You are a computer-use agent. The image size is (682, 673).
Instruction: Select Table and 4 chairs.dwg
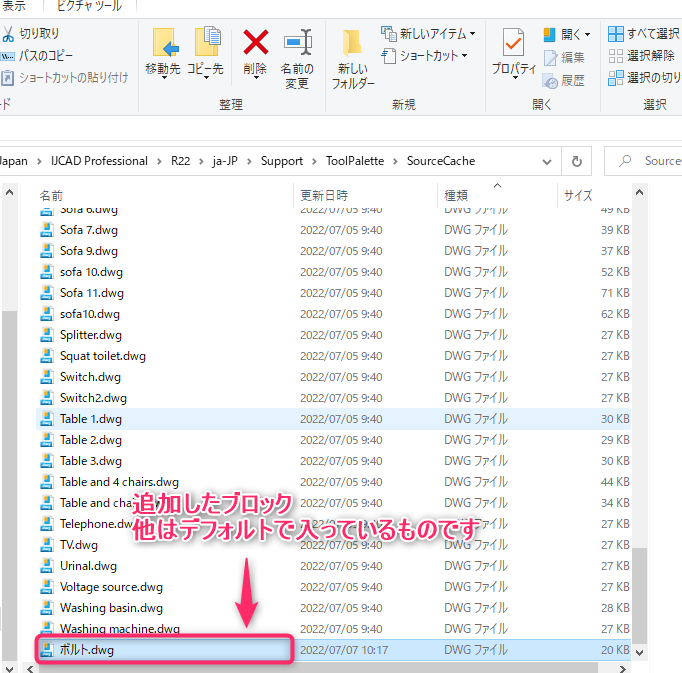click(119, 482)
